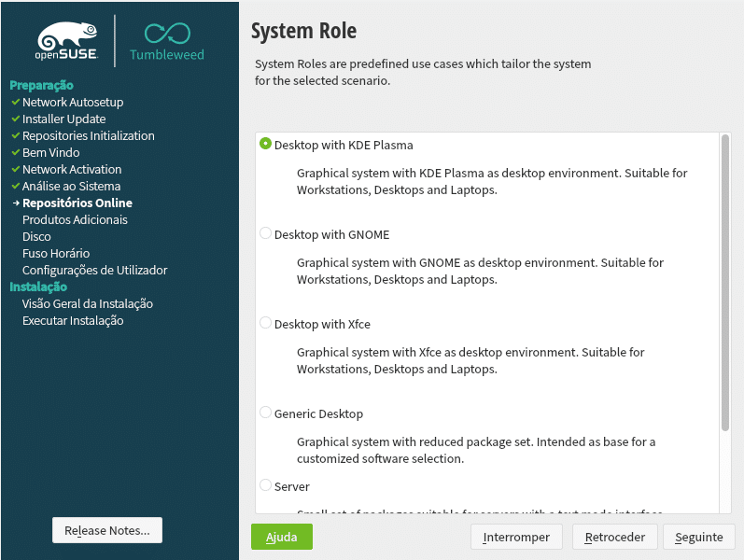The image size is (744, 560).
Task: Select the Desktop with Xfce option
Action: [x=266, y=324]
